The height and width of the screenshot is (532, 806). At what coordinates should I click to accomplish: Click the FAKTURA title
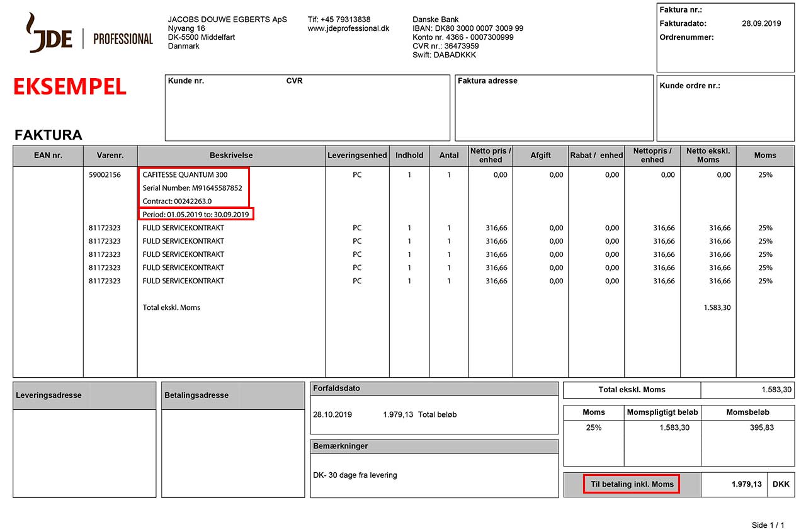[48, 135]
